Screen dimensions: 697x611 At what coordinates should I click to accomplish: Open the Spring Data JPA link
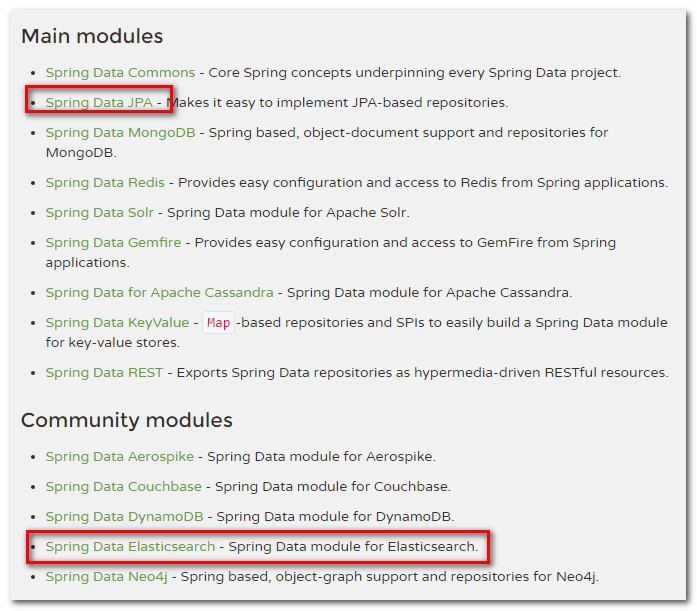99,103
